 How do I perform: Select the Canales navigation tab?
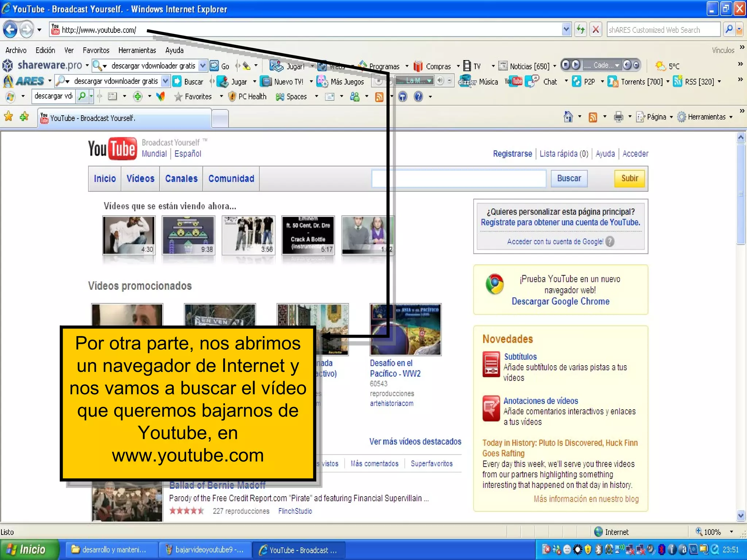(181, 179)
